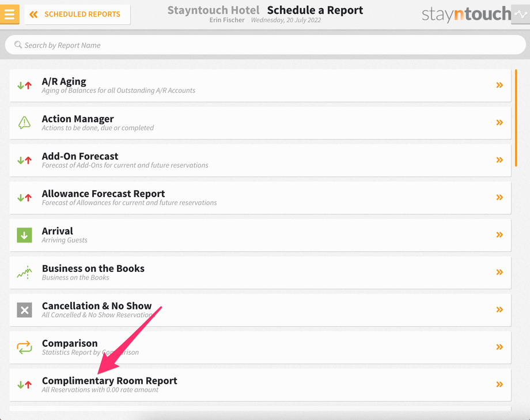Viewport: 530px width, 420px height.
Task: Click the Comparison swap-arrows icon
Action: 24,347
